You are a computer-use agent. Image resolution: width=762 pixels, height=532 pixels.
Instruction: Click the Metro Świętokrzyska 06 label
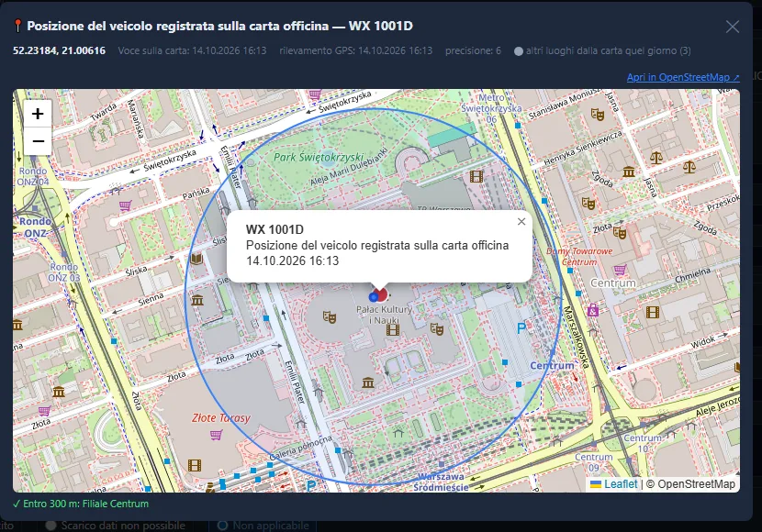coord(491,108)
